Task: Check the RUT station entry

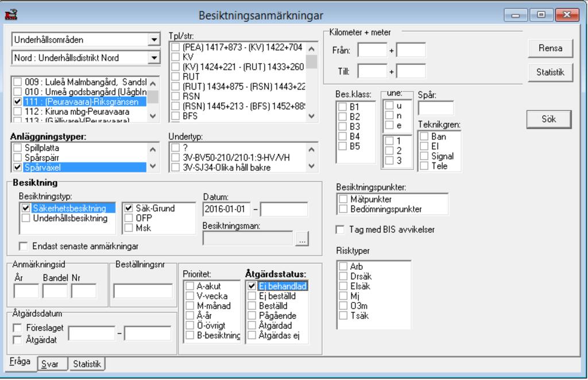Action: point(175,76)
